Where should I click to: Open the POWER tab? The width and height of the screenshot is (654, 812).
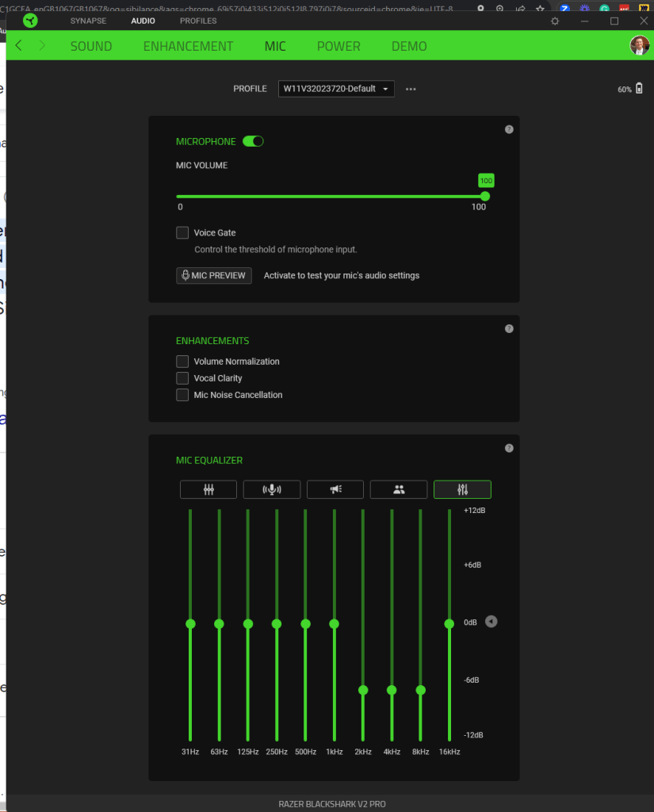(x=338, y=46)
